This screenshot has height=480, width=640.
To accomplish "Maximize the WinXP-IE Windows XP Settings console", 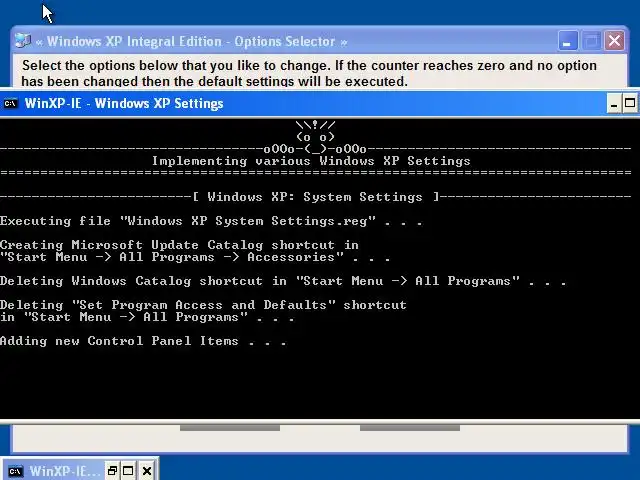I will pyautogui.click(x=630, y=103).
